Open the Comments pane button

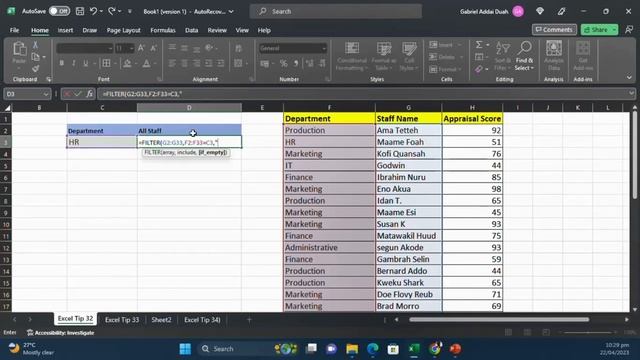pos(554,29)
